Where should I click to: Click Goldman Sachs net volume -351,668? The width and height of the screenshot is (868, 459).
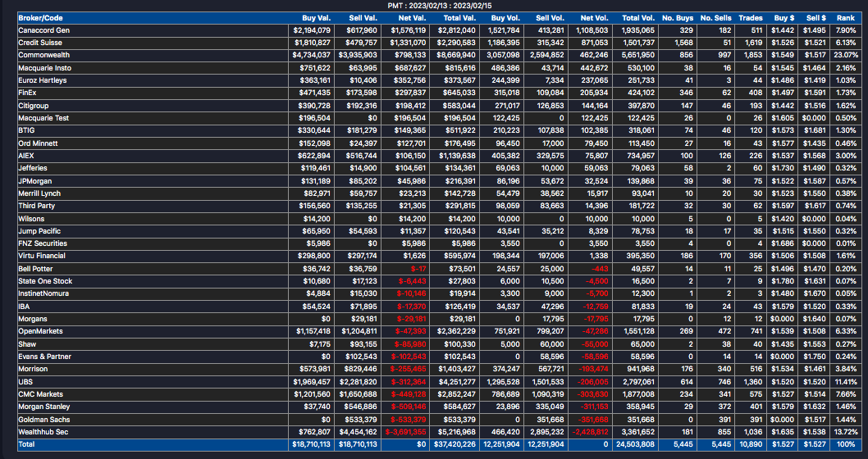pos(595,419)
